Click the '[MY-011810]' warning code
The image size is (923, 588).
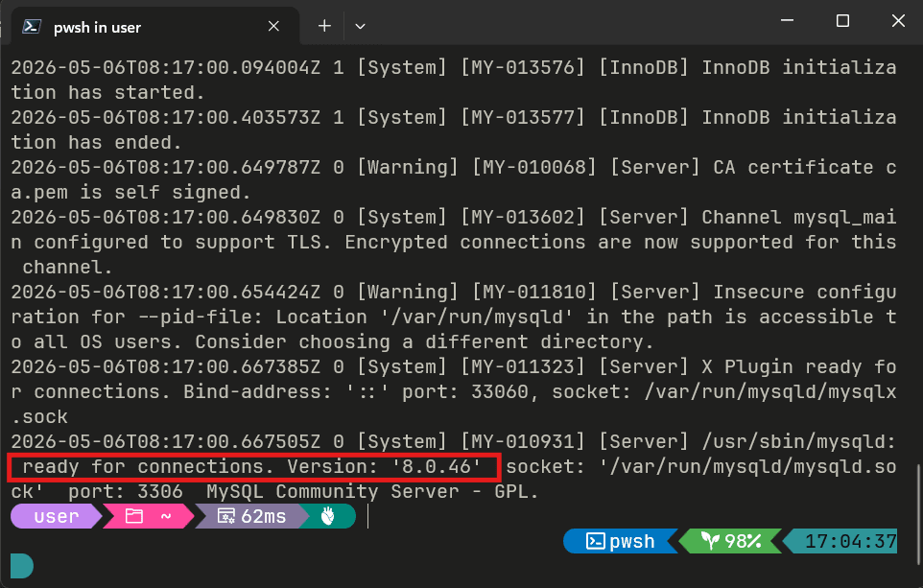click(533, 292)
